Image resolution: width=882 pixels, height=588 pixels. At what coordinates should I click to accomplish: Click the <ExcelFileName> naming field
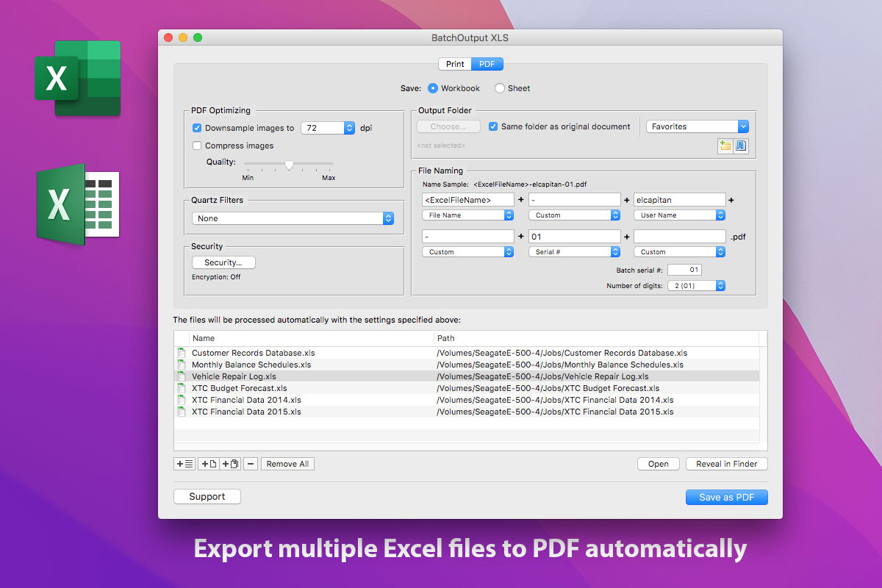(x=468, y=199)
